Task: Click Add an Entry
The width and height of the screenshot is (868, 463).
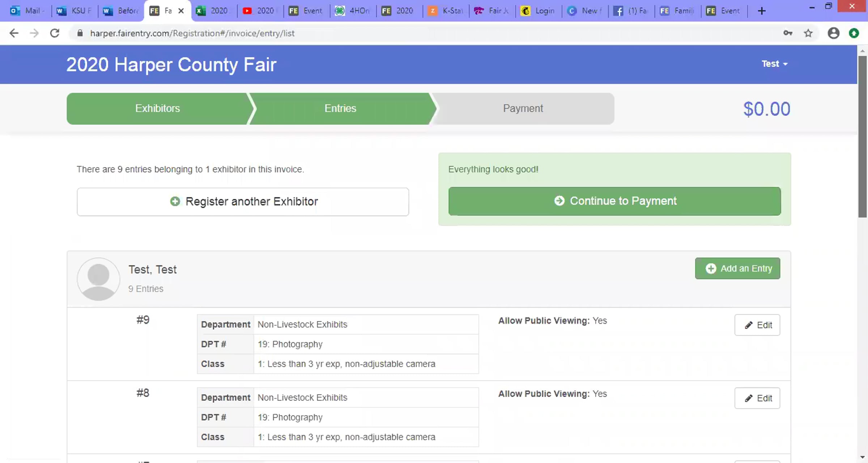Action: (737, 268)
